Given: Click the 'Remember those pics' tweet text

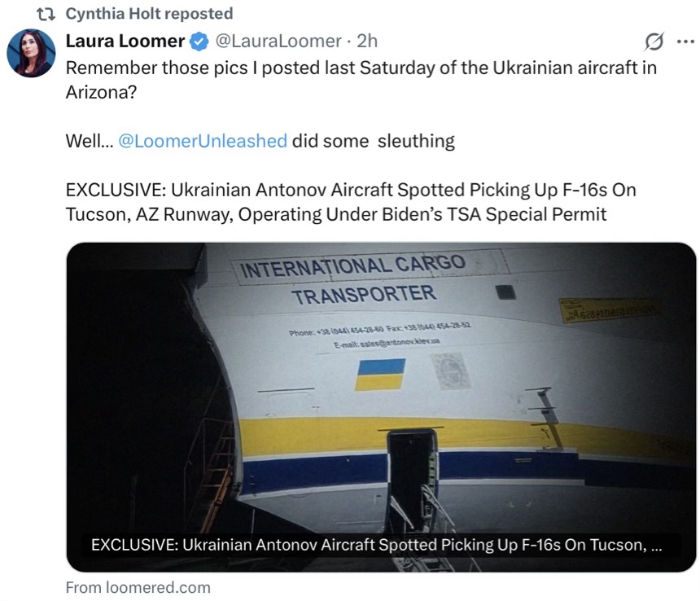Looking at the screenshot, I should click(361, 80).
